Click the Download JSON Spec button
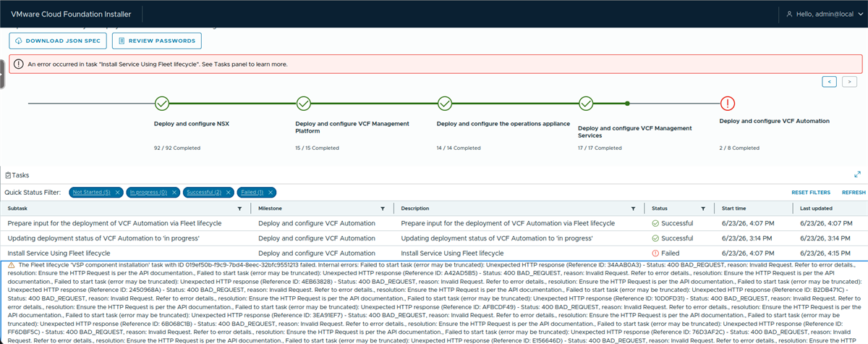Viewport: 868px width, 344px height. tap(59, 41)
